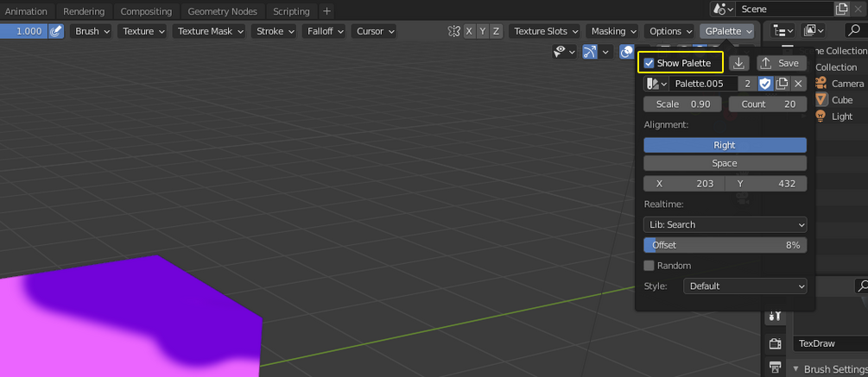This screenshot has height=377, width=868.
Task: Add a new workspace with plus tab
Action: click(x=326, y=11)
